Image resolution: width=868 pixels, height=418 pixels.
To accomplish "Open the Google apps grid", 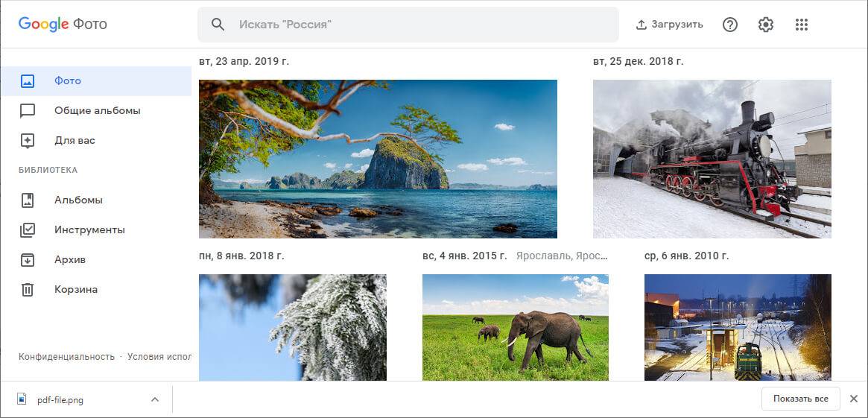I will [x=802, y=25].
